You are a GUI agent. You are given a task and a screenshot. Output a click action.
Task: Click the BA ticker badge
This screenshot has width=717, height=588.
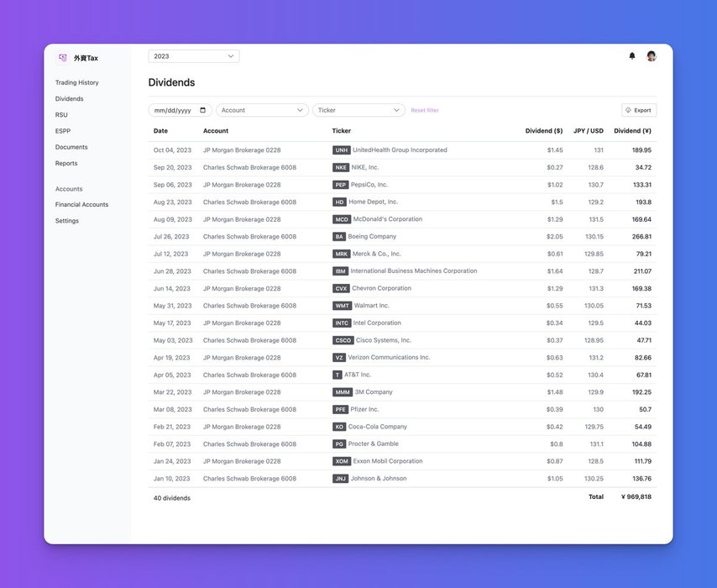[339, 237]
